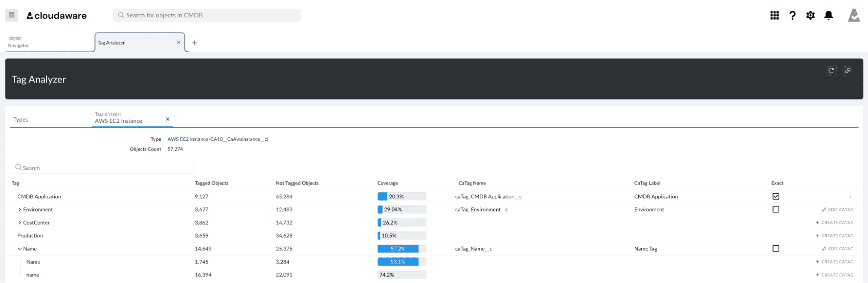Expand the CostCenter tag group
868x283 pixels.
click(20, 223)
